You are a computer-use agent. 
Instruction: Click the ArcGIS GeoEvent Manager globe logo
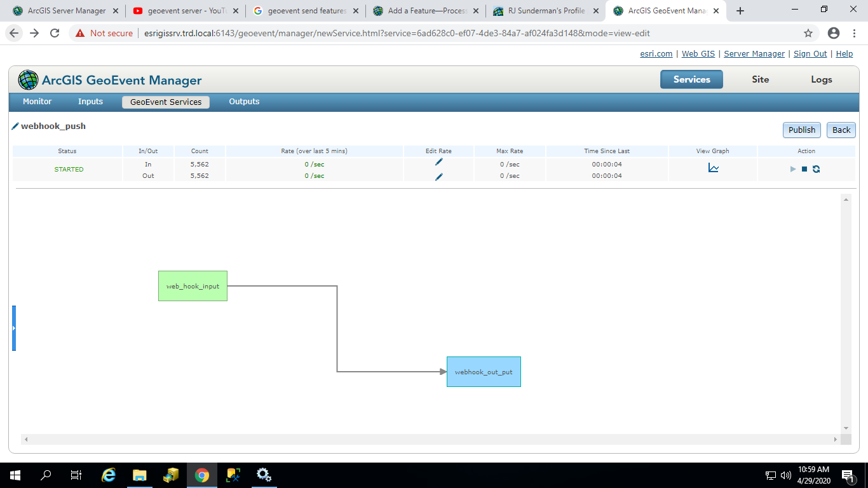[x=28, y=80]
